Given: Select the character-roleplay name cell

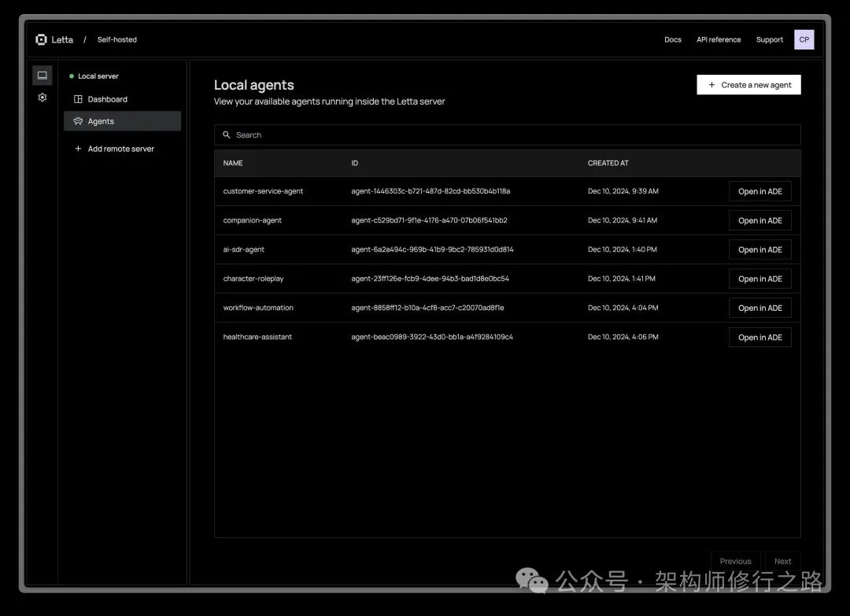Looking at the screenshot, I should pyautogui.click(x=253, y=279).
